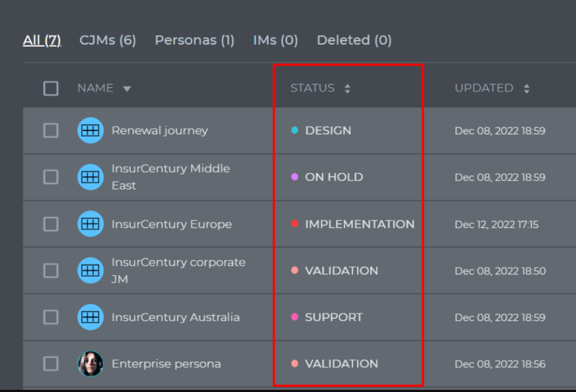This screenshot has height=392, width=576.
Task: Switch to the CJMs (6) tab
Action: point(107,40)
